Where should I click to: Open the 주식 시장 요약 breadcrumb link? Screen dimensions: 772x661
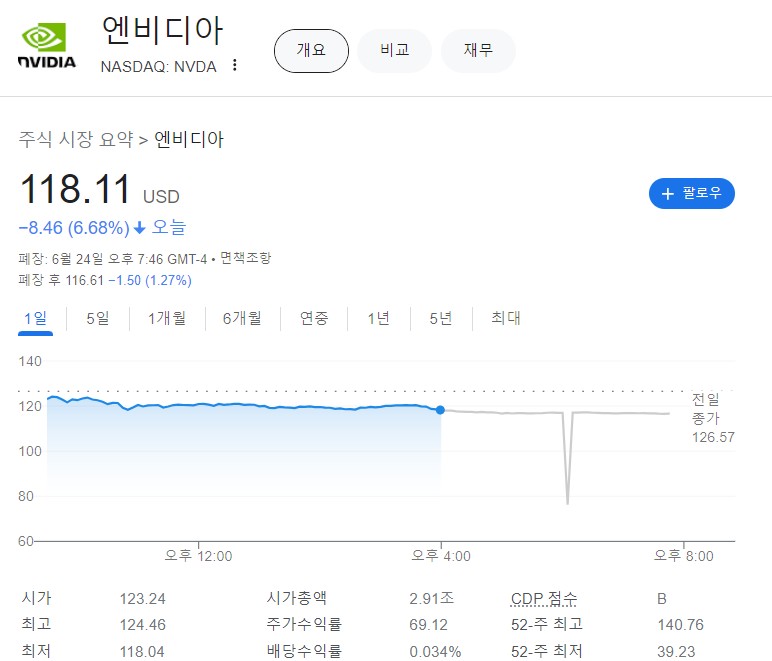(76, 139)
